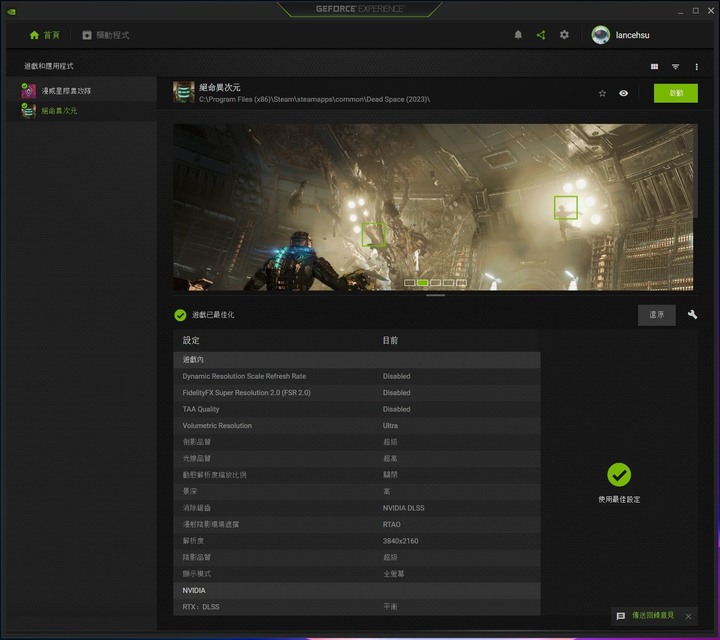Launch the game with the green 啟動 button
Image resolution: width=720 pixels, height=640 pixels.
point(675,93)
